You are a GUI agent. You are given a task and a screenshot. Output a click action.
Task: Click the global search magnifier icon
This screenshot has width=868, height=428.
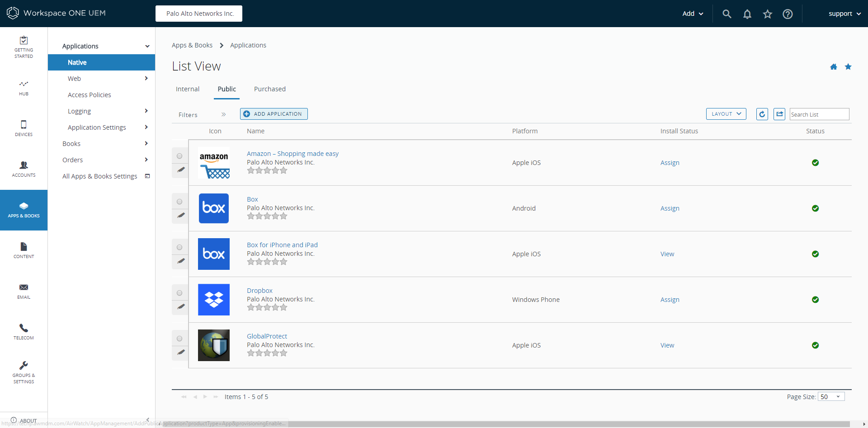(x=726, y=14)
